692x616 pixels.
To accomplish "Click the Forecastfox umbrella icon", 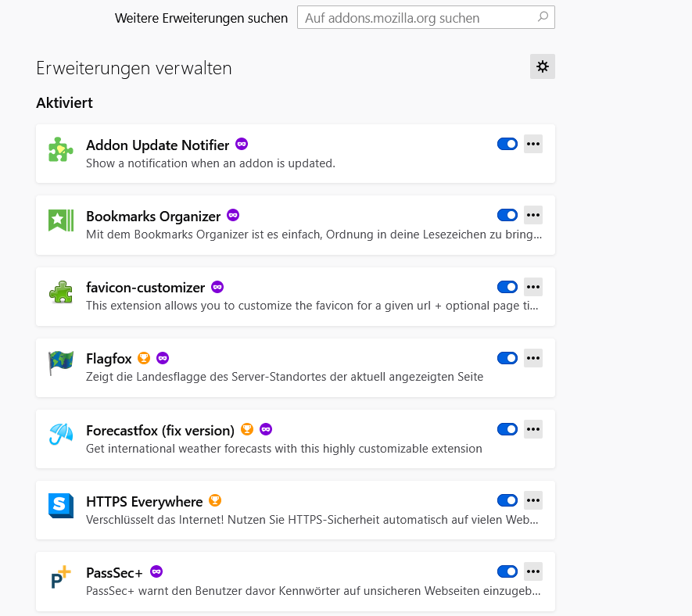I will tap(60, 435).
